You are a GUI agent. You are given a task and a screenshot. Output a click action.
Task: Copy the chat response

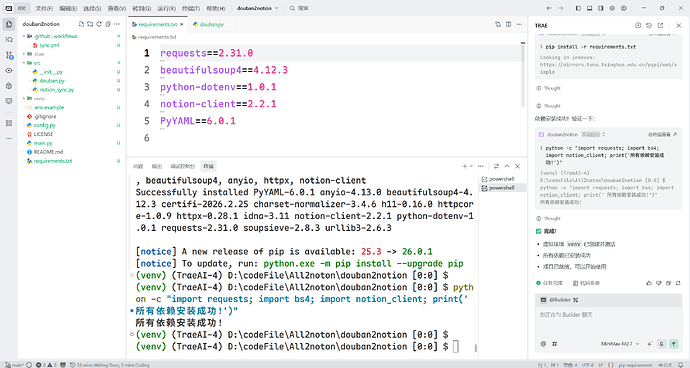pyautogui.click(x=668, y=283)
